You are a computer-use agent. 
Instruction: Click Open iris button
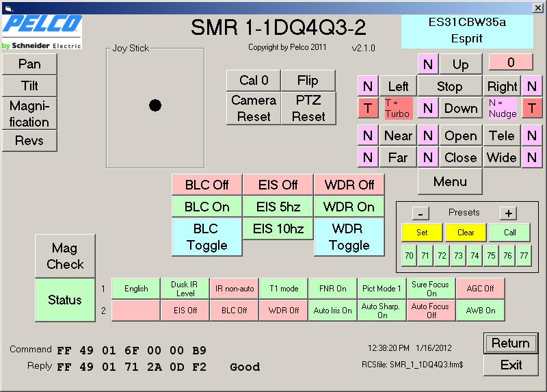[x=460, y=135]
